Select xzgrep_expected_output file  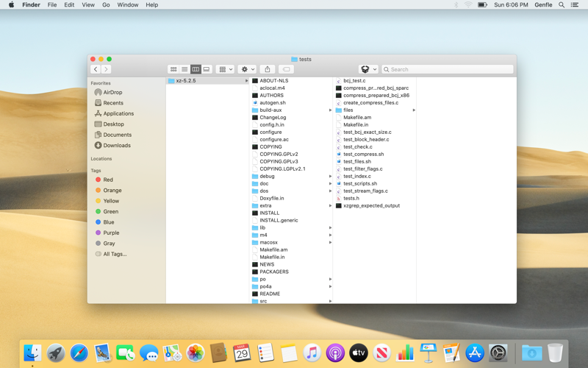368,206
